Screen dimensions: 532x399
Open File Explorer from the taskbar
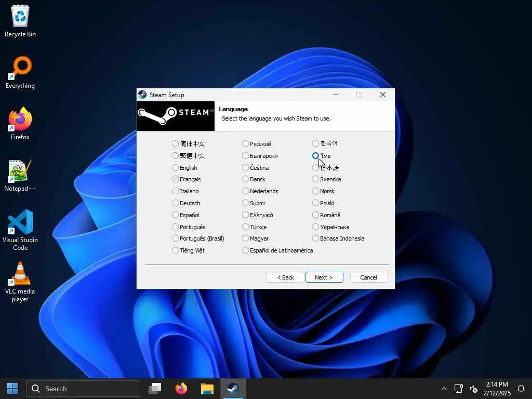207,389
